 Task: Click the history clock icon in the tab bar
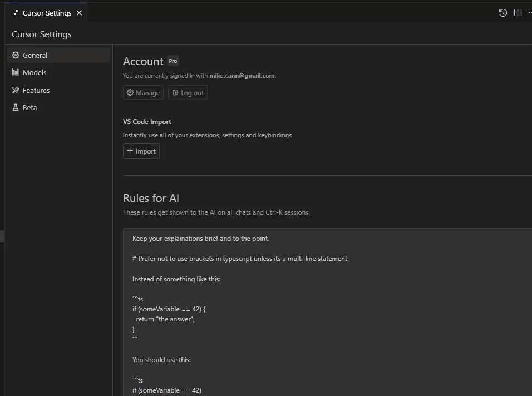coord(503,13)
